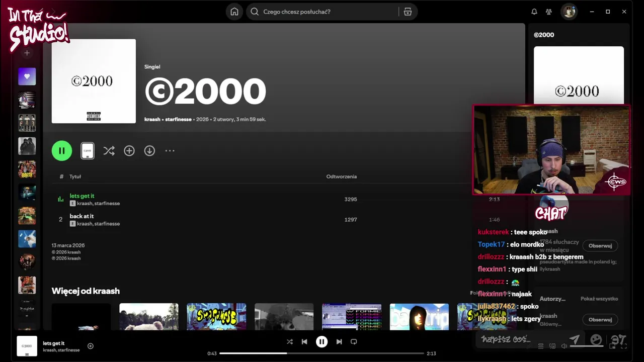Follow kraash with upper Obserwuj button
644x362 pixels.
600,246
